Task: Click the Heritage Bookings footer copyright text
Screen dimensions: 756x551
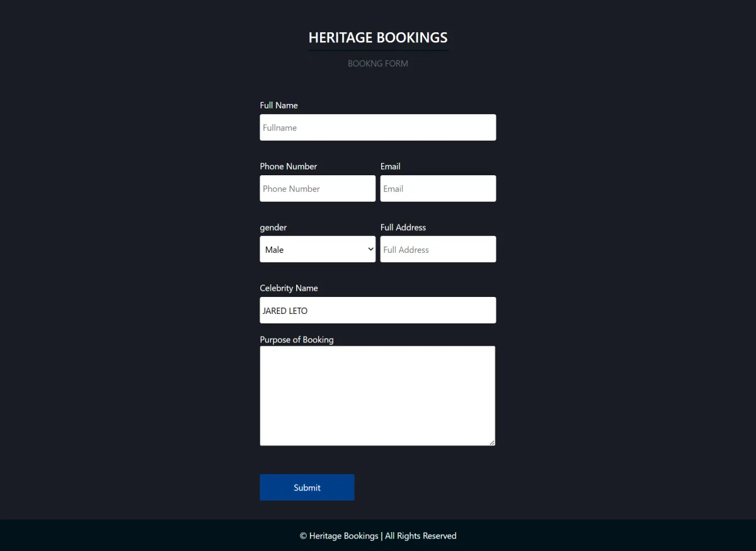Action: pos(377,535)
